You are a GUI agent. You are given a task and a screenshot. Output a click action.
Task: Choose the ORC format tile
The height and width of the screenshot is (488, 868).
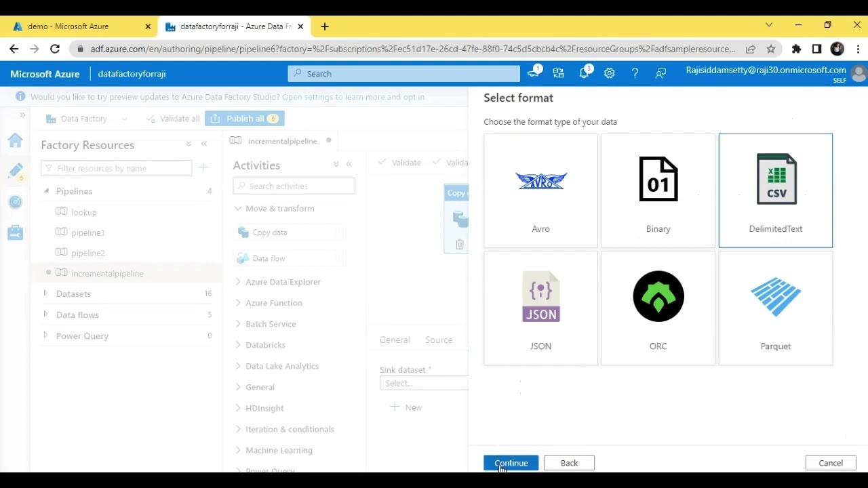(658, 308)
